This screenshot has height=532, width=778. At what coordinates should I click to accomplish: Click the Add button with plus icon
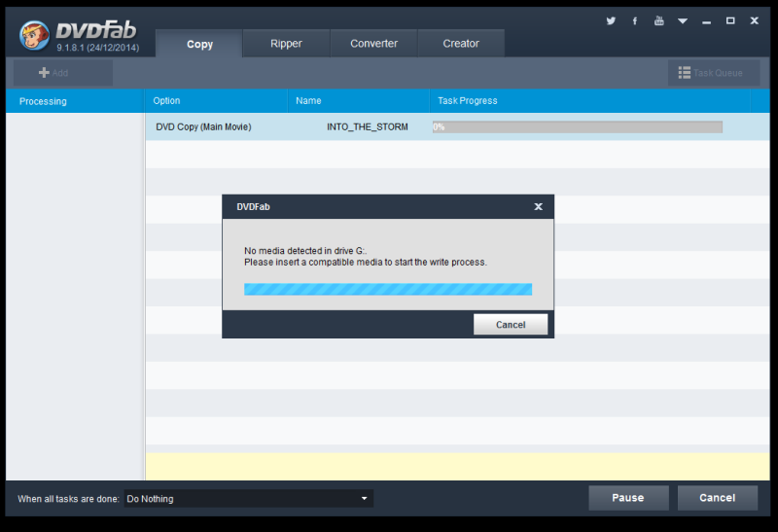(x=63, y=73)
